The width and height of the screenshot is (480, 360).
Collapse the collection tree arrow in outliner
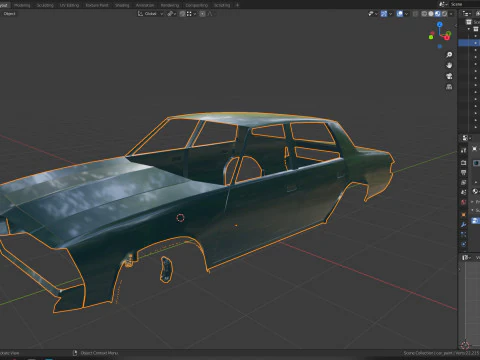(469, 29)
